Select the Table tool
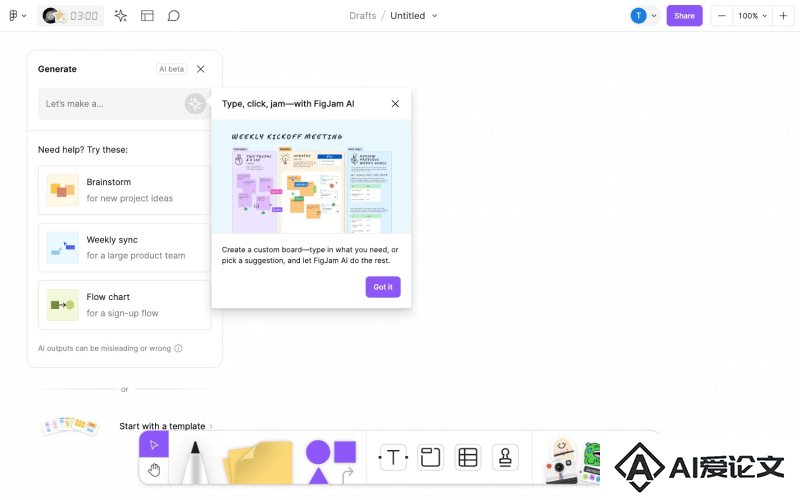The image size is (800, 500). point(467,457)
